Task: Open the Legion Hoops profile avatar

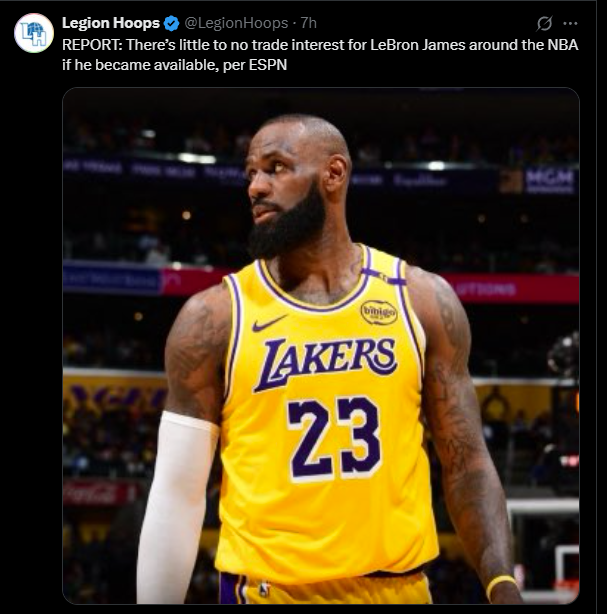Action: click(x=34, y=33)
